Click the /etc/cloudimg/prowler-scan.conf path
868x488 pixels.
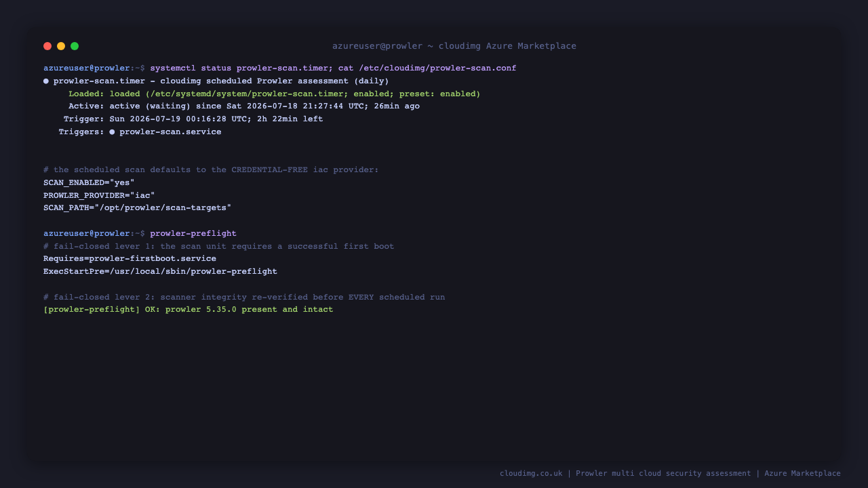pos(437,68)
